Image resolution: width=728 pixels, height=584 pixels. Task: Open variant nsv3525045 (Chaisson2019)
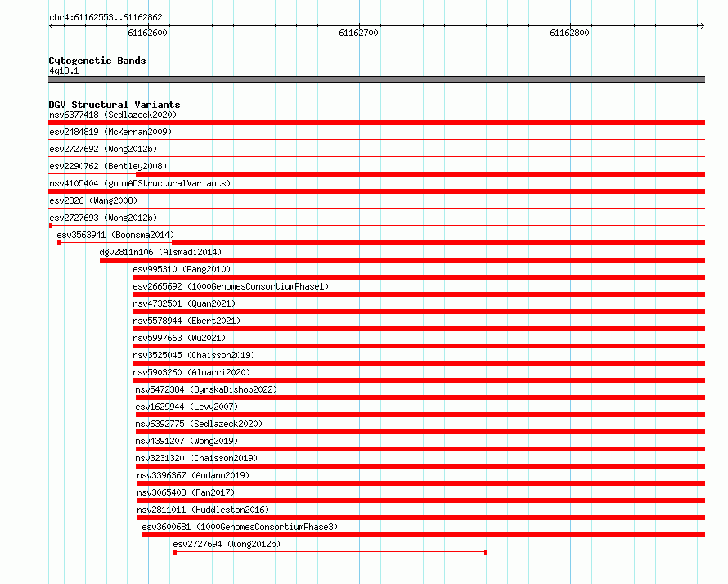[x=194, y=355]
